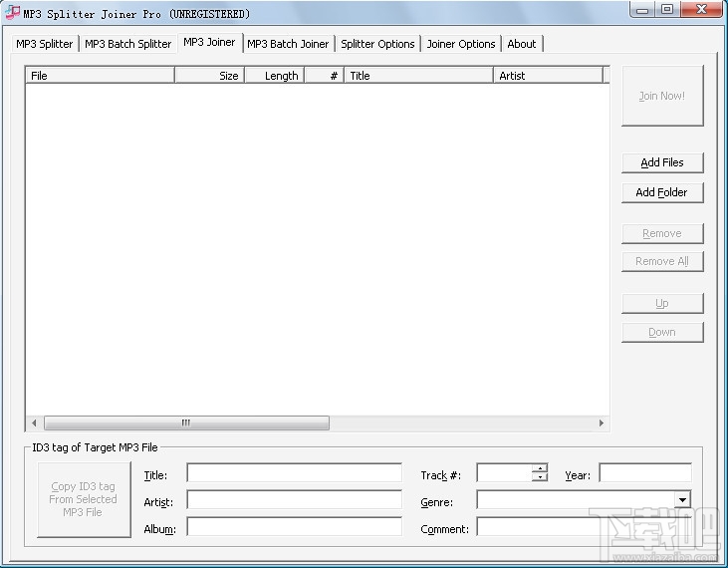Move selected file Down
This screenshot has height=568, width=728.
662,332
